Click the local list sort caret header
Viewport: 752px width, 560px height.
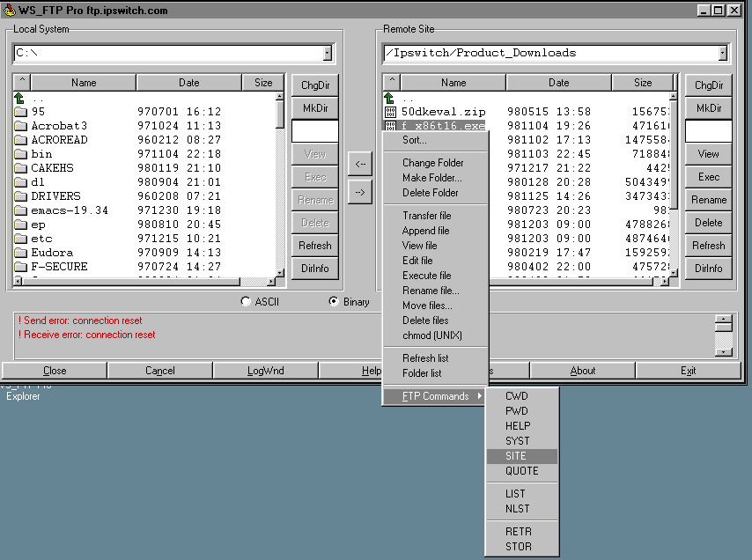[x=22, y=82]
